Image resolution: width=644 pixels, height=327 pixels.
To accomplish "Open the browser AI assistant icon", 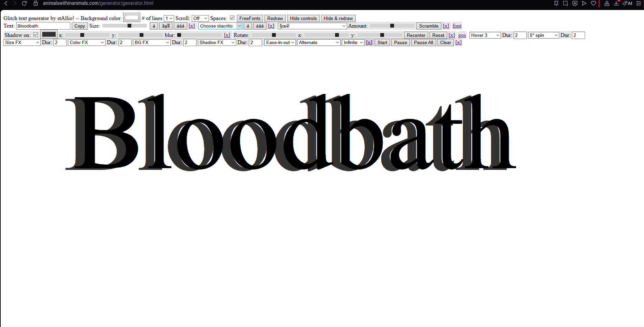I will [x=627, y=3].
